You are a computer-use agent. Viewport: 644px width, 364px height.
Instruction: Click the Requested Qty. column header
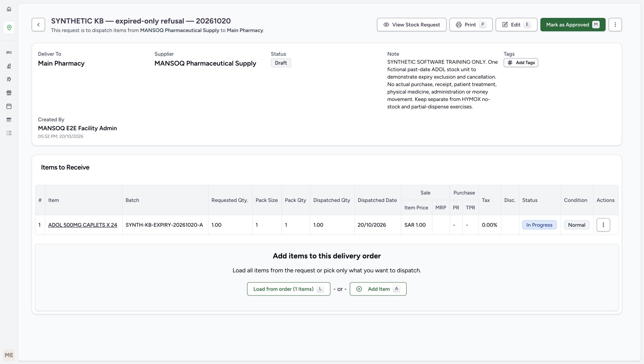[230, 200]
